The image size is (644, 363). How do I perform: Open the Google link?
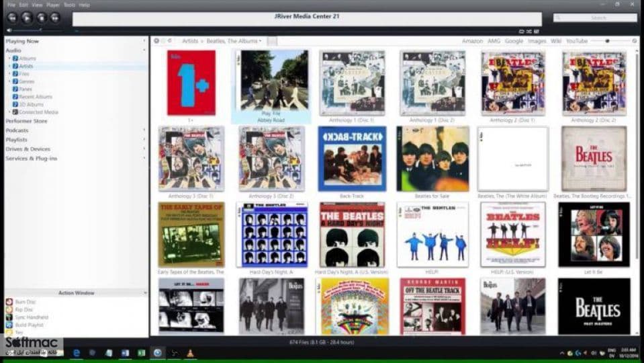coord(514,41)
